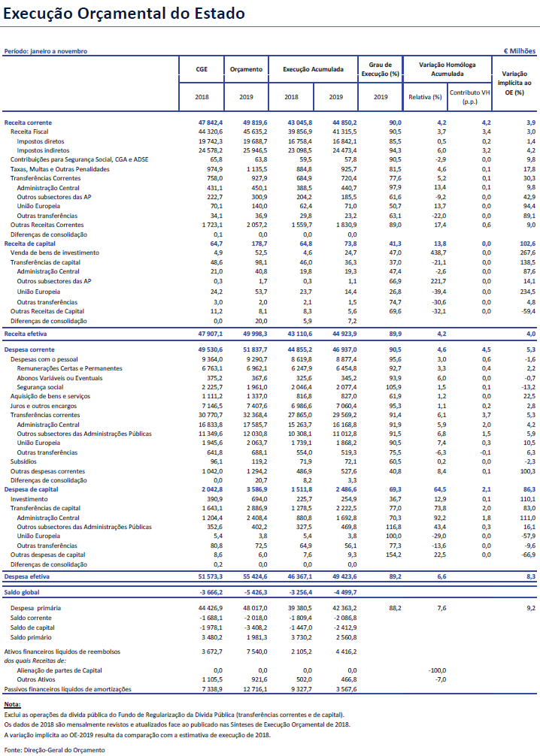Select 'Outras Receitas de Capital' row label
This screenshot has width=540, height=756.
pyautogui.click(x=47, y=311)
